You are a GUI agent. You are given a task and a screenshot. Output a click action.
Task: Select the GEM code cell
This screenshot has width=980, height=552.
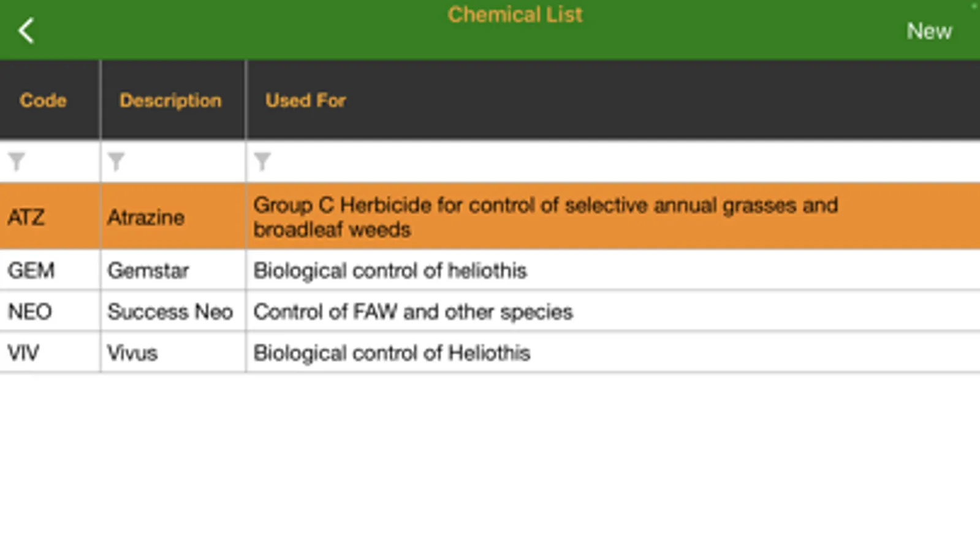[x=31, y=270]
